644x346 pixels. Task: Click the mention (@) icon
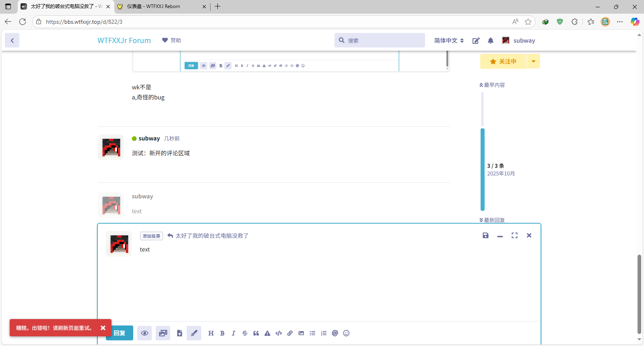tap(335, 333)
